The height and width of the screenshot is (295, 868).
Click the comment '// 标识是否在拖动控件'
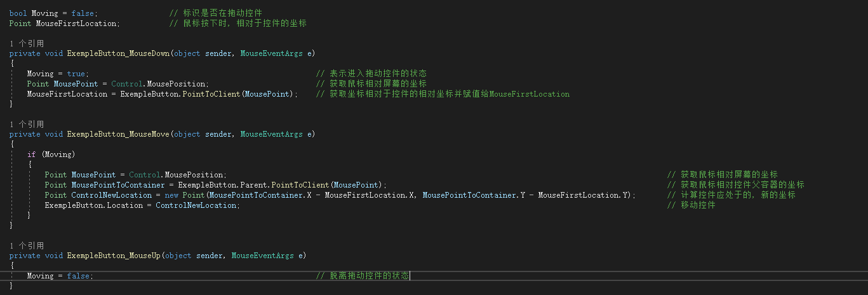click(x=216, y=13)
